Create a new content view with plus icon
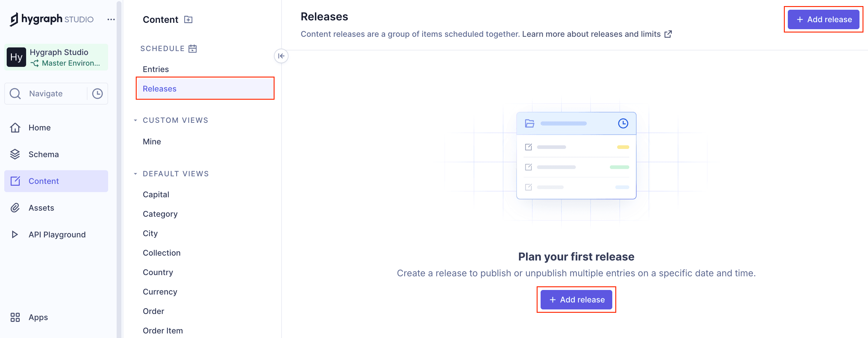This screenshot has width=868, height=338. (x=188, y=19)
